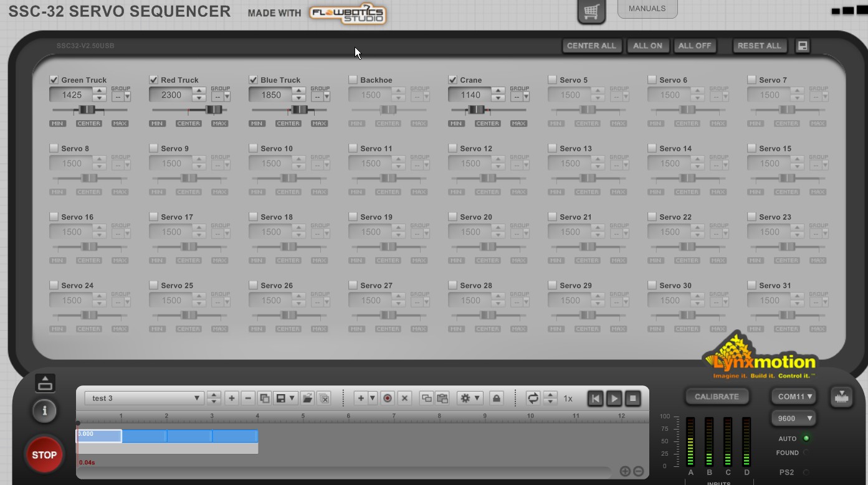
Task: Delete all sequences icon
Action: (x=323, y=398)
